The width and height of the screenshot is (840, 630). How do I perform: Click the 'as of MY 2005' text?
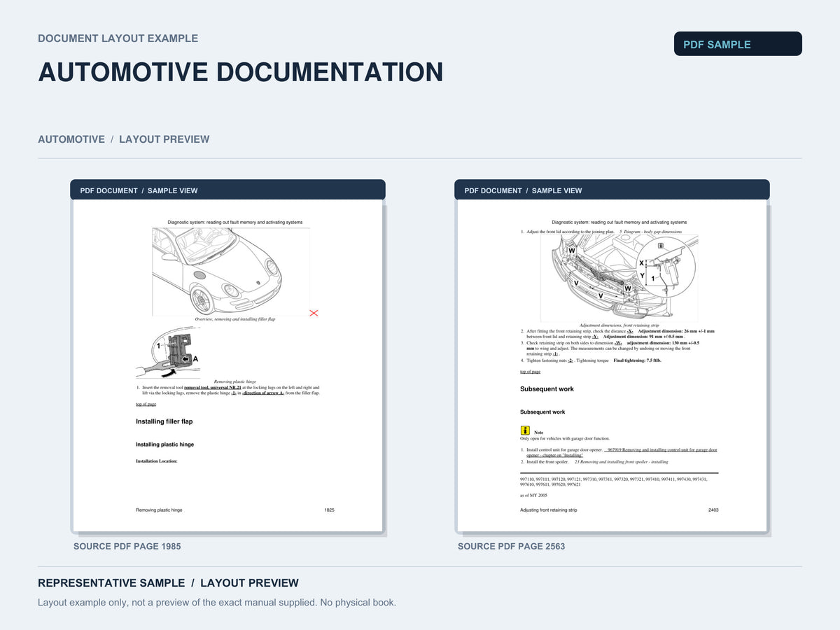tap(533, 495)
